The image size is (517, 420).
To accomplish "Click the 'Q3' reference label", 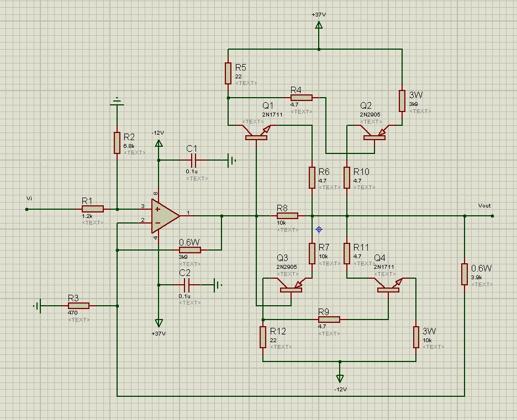I will point(282,258).
